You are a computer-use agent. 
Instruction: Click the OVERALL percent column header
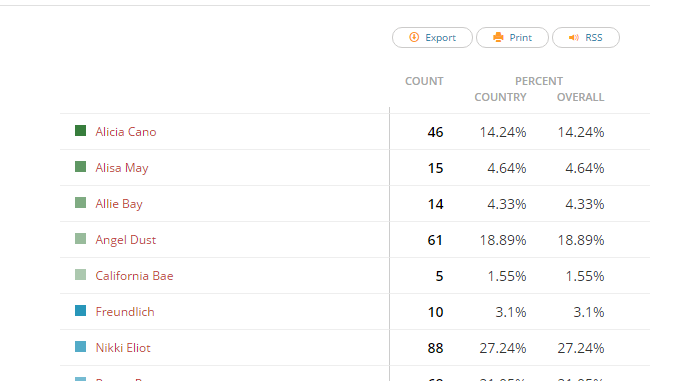point(581,97)
